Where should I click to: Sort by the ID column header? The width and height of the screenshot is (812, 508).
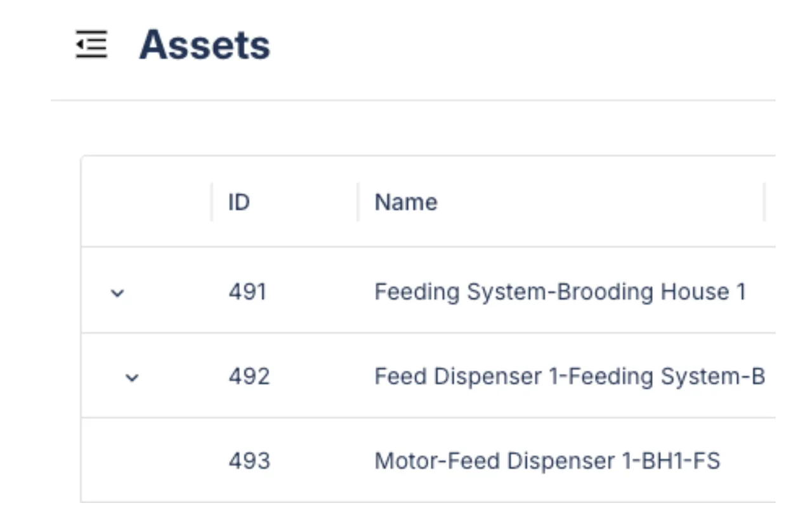pos(239,203)
